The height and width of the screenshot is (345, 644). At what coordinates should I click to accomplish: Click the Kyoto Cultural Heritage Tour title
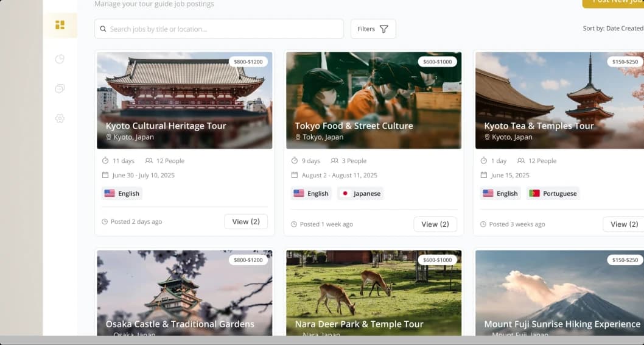click(166, 126)
